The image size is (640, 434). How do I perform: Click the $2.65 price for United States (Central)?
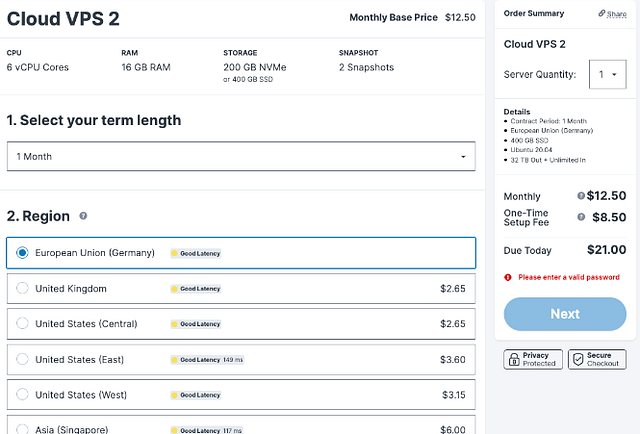click(453, 324)
